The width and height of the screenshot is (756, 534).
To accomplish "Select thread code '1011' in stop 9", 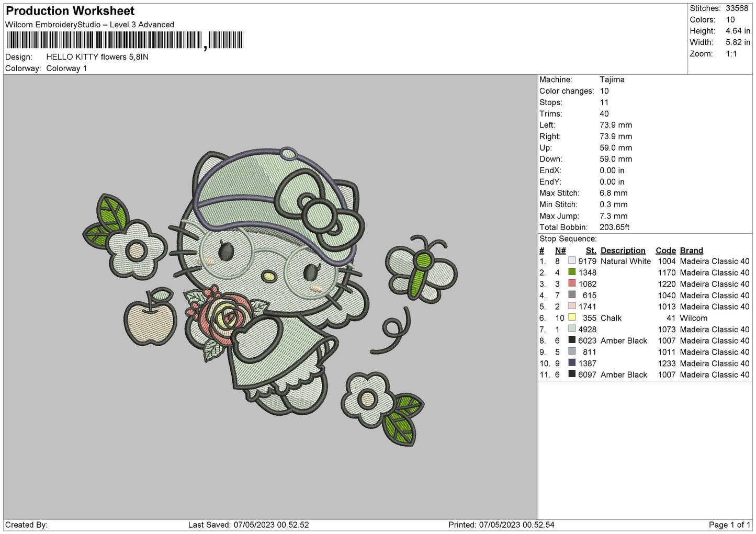I will (x=667, y=352).
